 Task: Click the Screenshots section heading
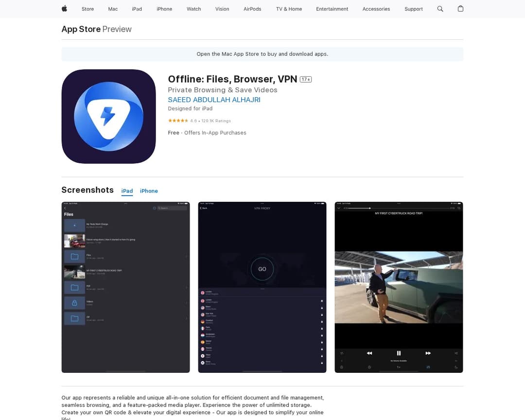(87, 190)
